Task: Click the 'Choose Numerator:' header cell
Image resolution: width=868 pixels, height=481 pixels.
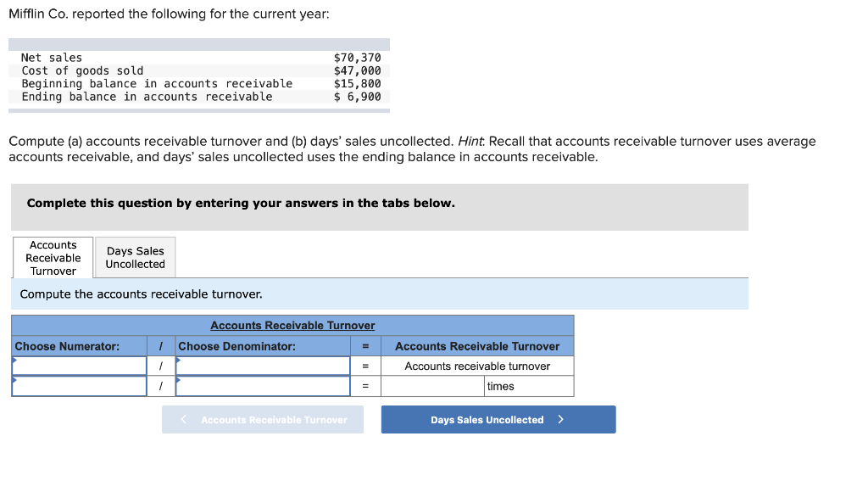Action: (x=79, y=346)
